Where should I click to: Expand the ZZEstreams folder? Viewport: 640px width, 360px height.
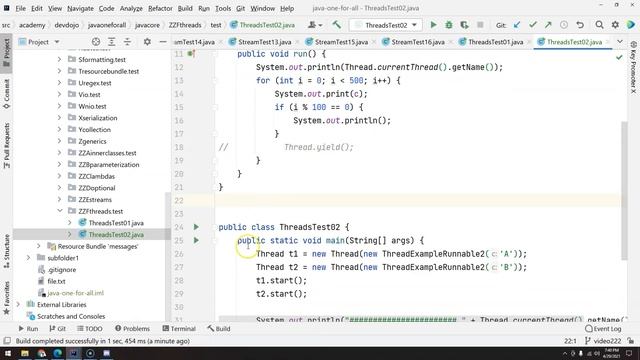60,199
